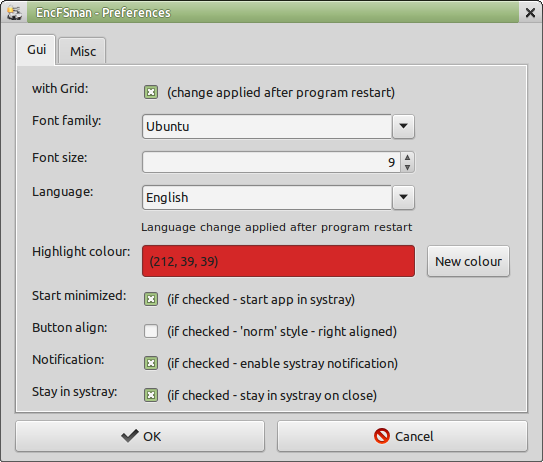This screenshot has height=462, width=543.
Task: Click the checkmark icon on OK button
Action: pyautogui.click(x=130, y=436)
